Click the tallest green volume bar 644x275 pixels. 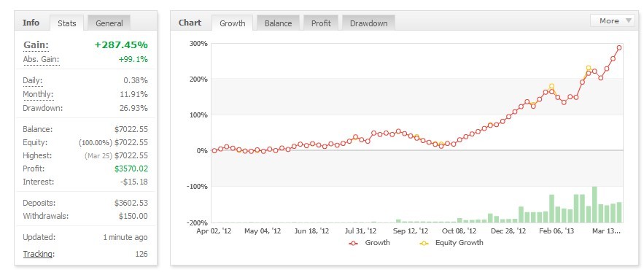(594, 205)
